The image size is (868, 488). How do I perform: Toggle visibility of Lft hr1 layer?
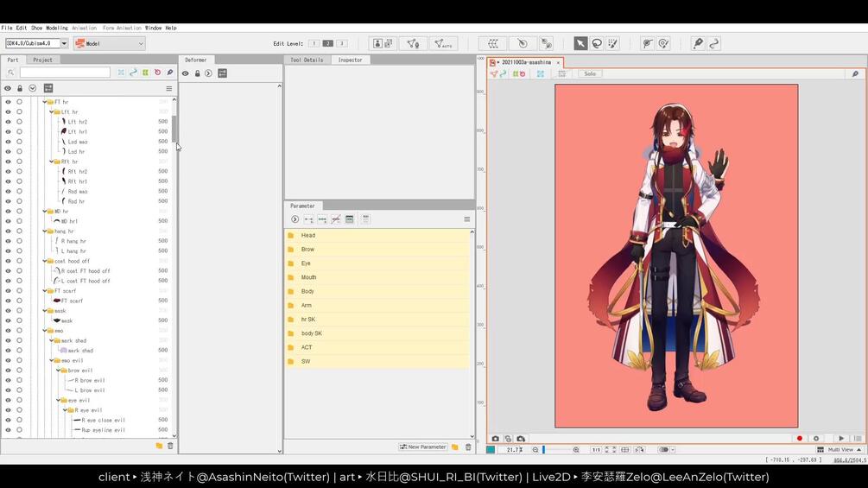[8, 131]
